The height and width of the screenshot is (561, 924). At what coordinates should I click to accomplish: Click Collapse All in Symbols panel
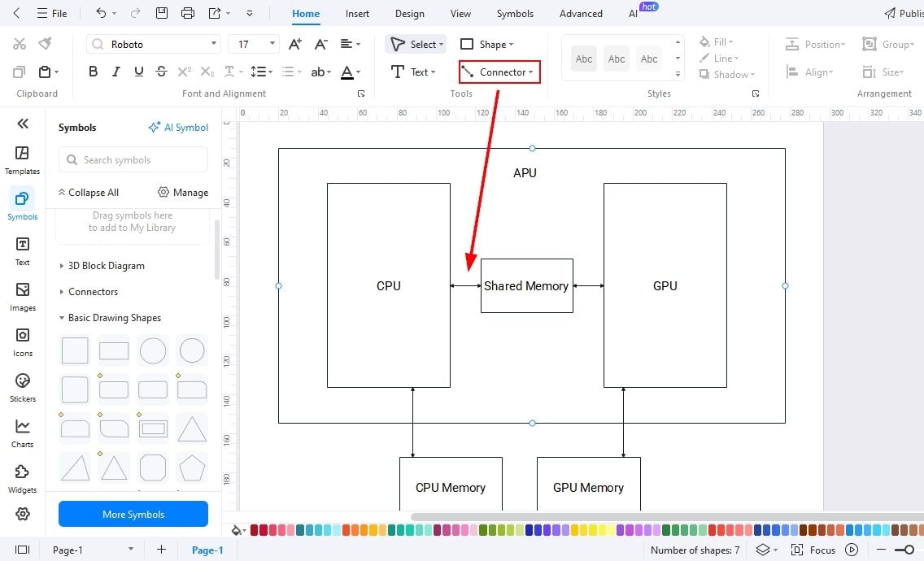pyautogui.click(x=89, y=193)
